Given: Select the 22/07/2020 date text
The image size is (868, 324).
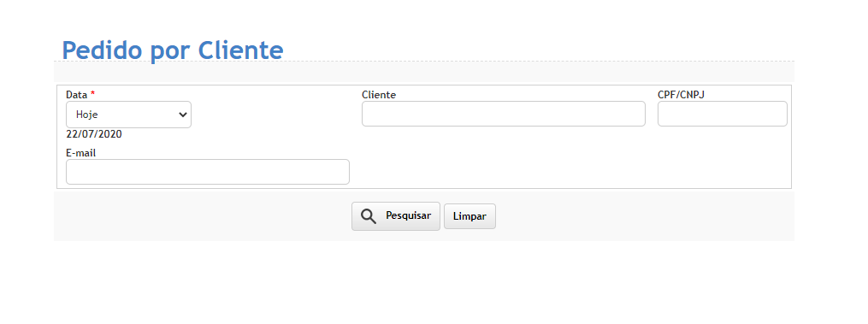Looking at the screenshot, I should point(93,134).
